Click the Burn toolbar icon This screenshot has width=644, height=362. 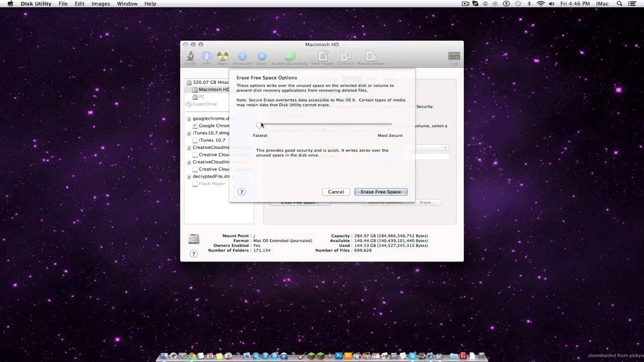(222, 57)
